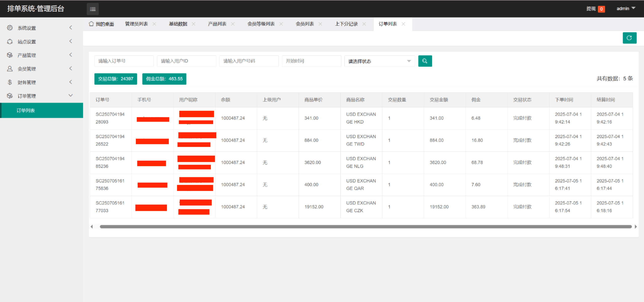Click the 会员管理 person icon
644x302 pixels.
pyautogui.click(x=10, y=69)
